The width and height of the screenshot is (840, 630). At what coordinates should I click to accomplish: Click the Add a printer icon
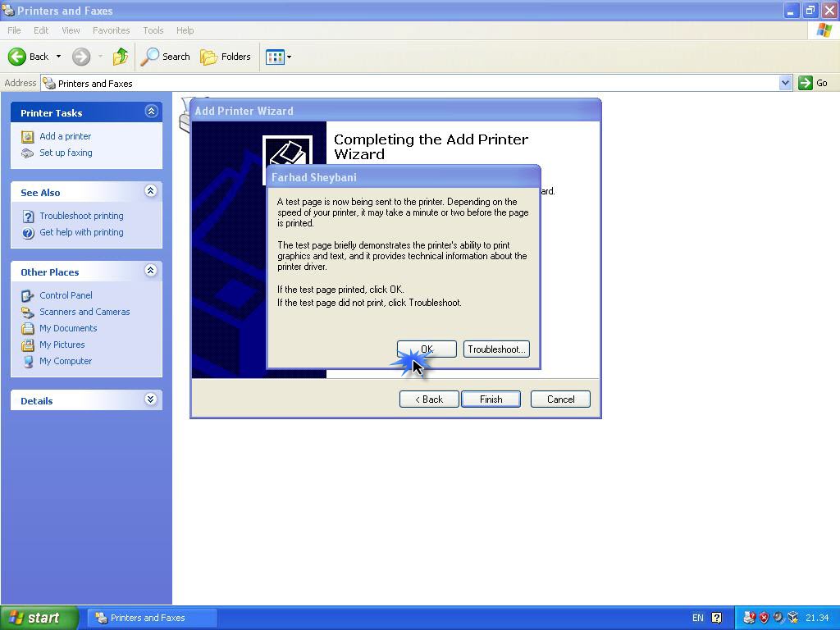click(28, 137)
